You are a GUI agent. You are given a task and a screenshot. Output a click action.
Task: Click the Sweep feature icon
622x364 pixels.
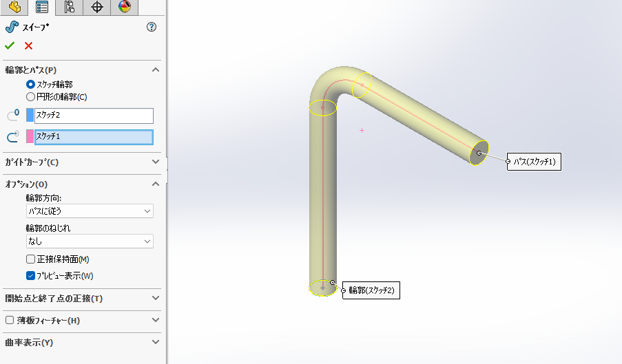(12, 27)
